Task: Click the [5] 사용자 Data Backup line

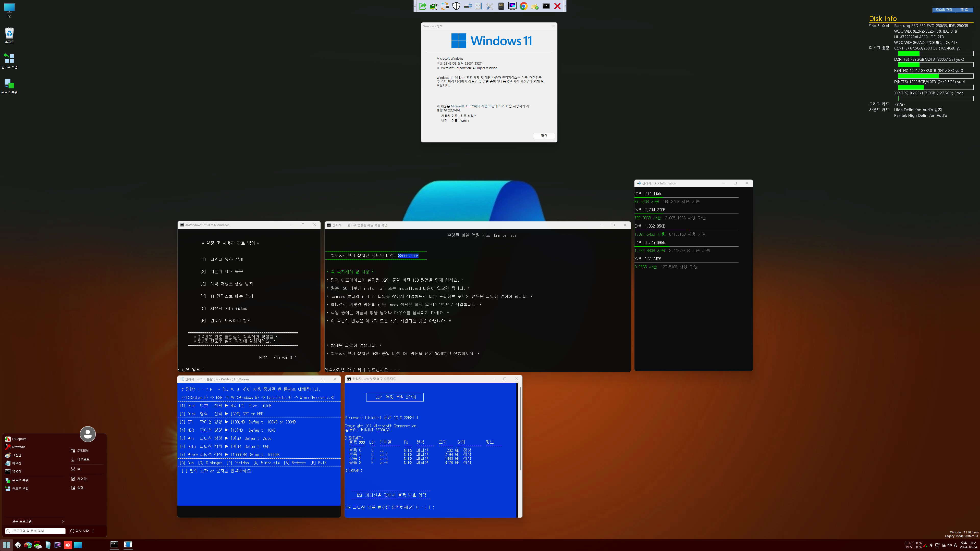Action: [224, 308]
